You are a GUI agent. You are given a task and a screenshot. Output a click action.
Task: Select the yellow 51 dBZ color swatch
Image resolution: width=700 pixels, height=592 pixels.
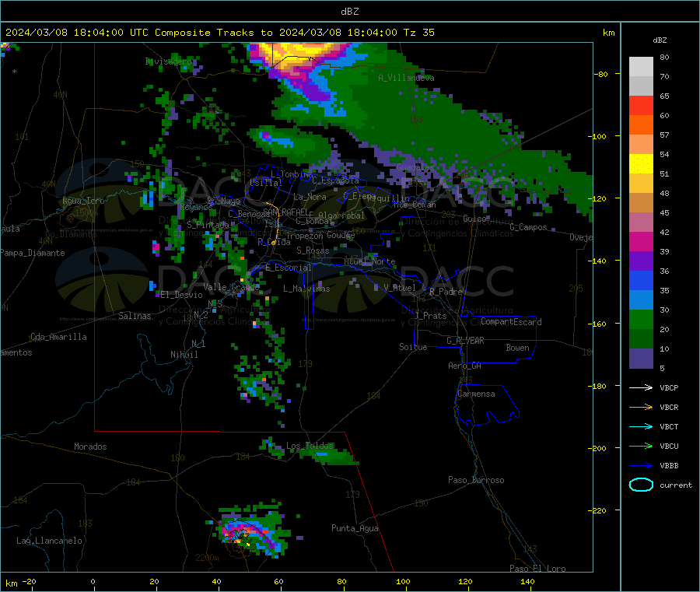point(641,164)
